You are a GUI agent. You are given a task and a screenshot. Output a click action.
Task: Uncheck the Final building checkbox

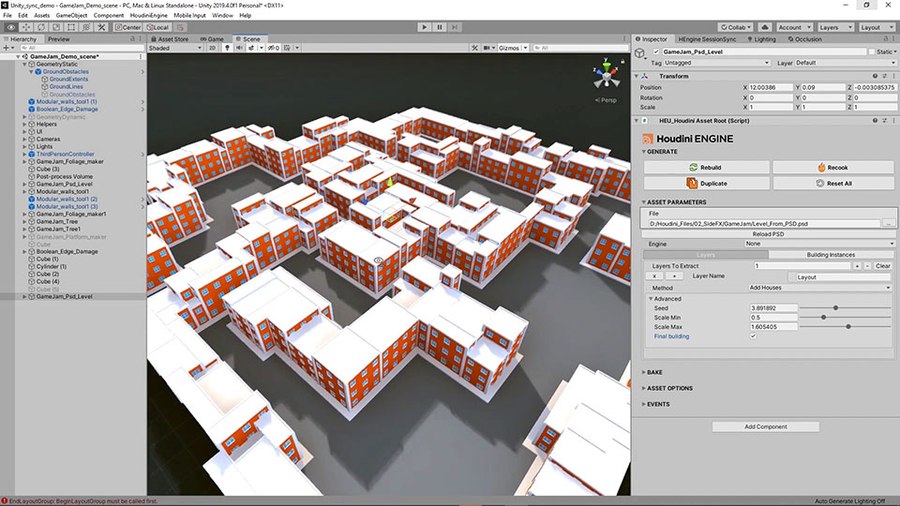coord(753,336)
